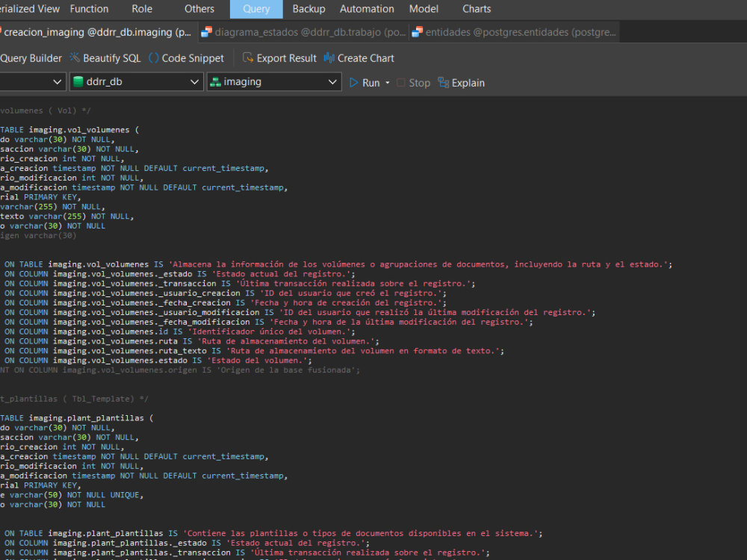Open the Automation section

367,9
